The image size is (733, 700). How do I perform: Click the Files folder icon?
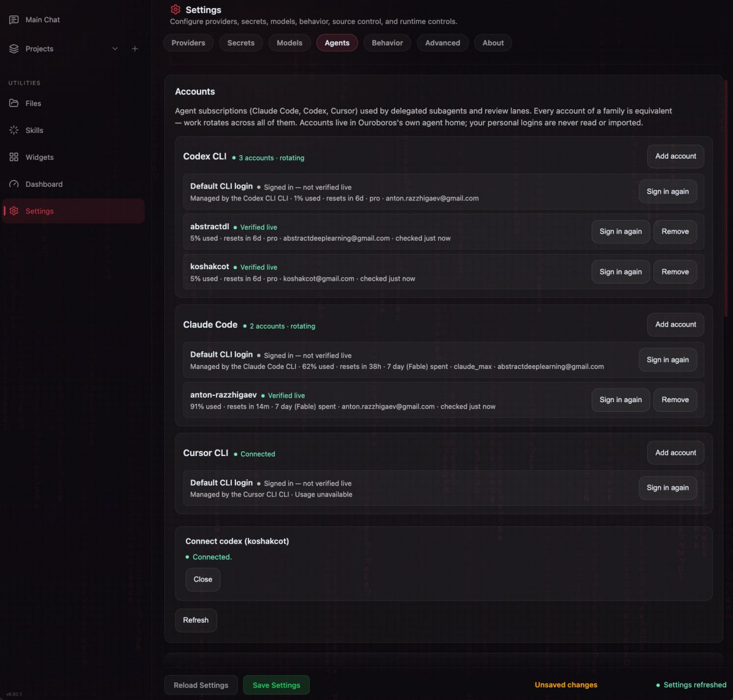click(14, 103)
